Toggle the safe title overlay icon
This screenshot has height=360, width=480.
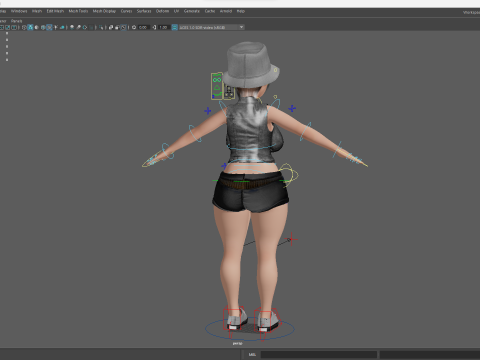coord(14,27)
